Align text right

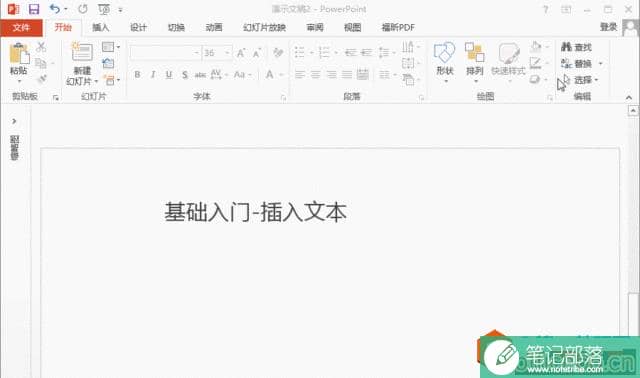(x=331, y=74)
